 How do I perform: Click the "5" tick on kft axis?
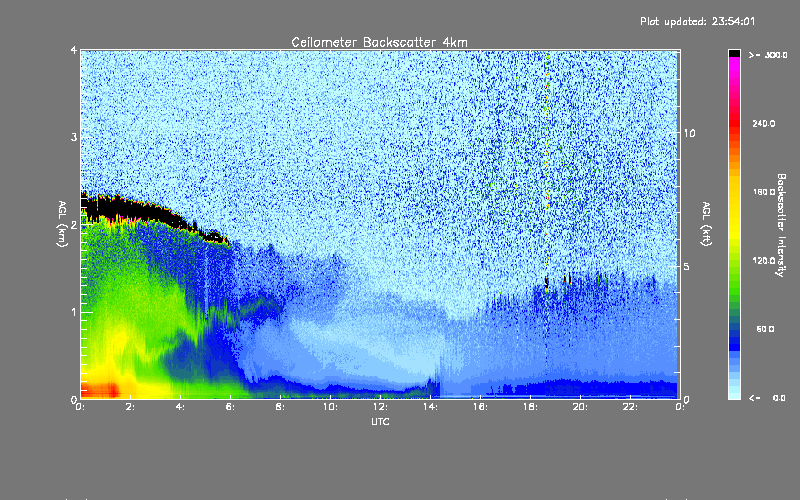coord(687,267)
